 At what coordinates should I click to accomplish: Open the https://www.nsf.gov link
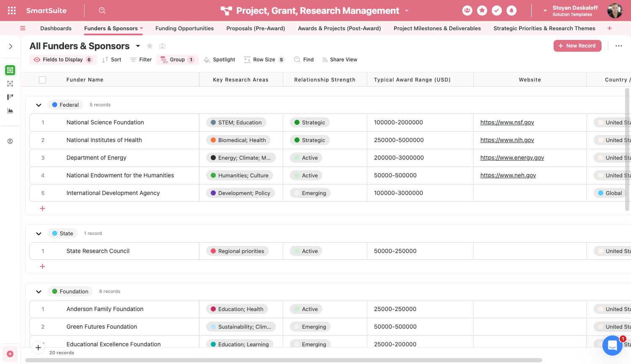click(x=507, y=122)
